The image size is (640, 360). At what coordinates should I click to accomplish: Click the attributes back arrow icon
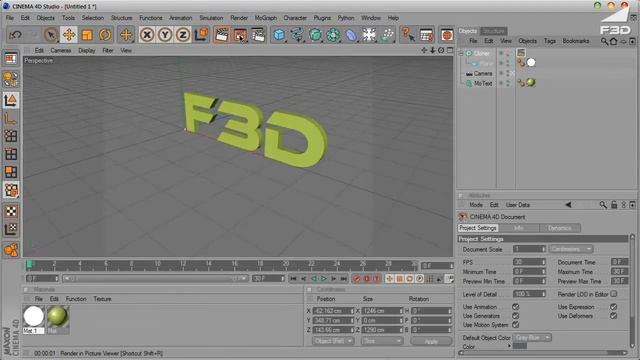[x=568, y=205]
